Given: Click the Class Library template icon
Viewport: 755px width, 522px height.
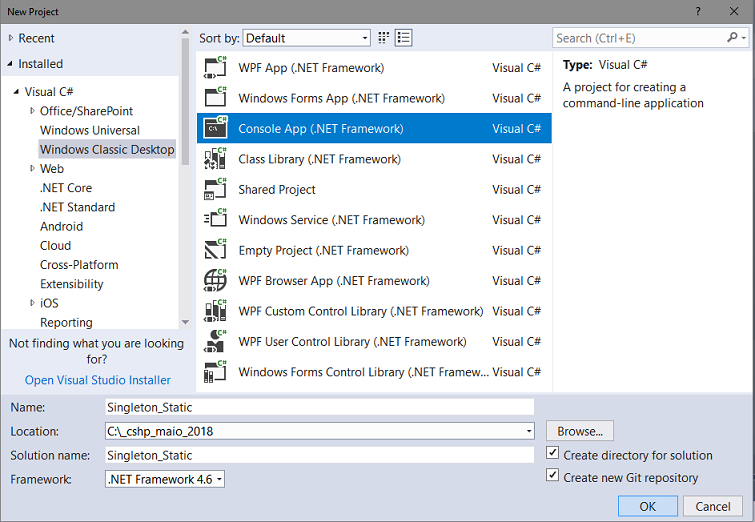Looking at the screenshot, I should [215, 159].
